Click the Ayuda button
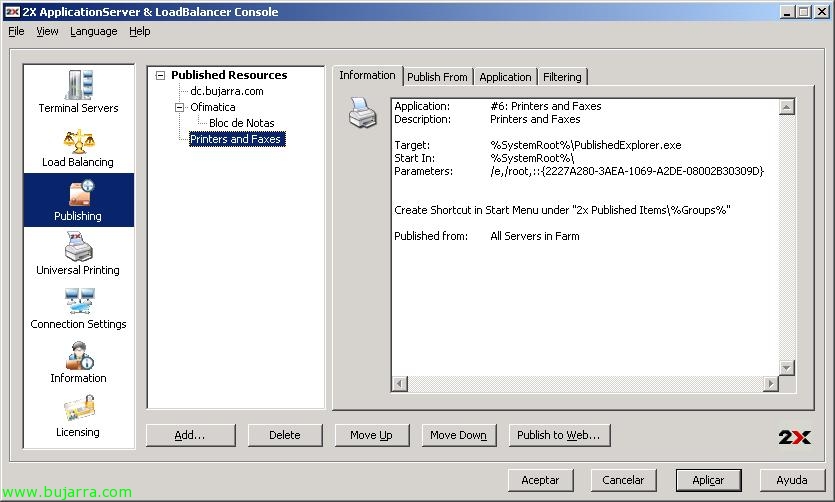This screenshot has height=502, width=835. [x=792, y=480]
